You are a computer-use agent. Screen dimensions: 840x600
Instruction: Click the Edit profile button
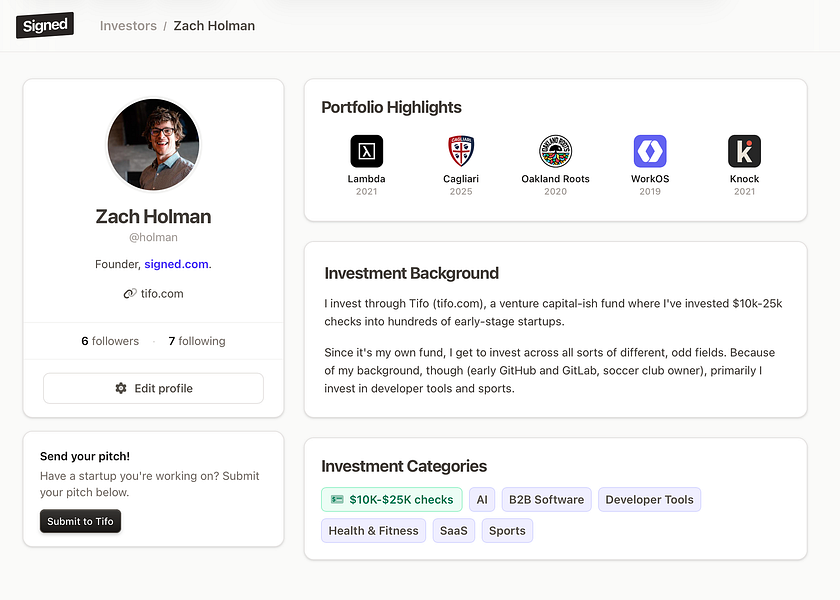click(x=153, y=388)
